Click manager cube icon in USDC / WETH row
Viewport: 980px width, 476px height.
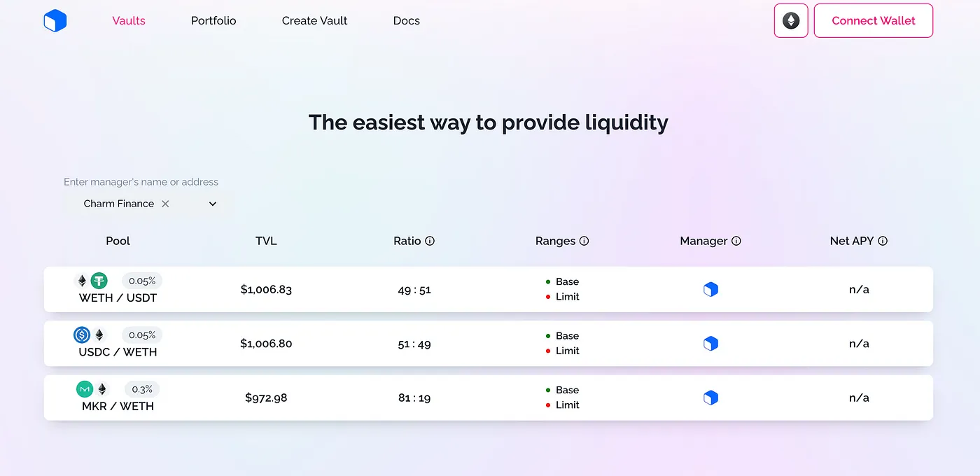(710, 344)
